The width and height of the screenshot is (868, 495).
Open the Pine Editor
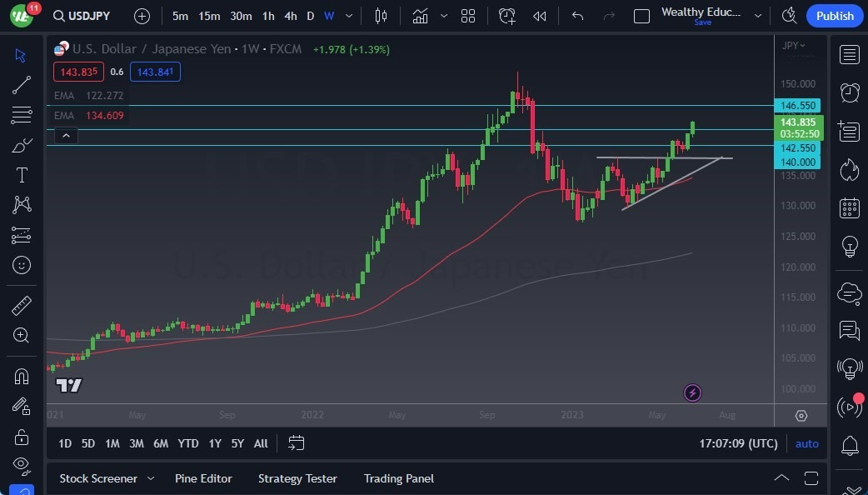point(203,478)
